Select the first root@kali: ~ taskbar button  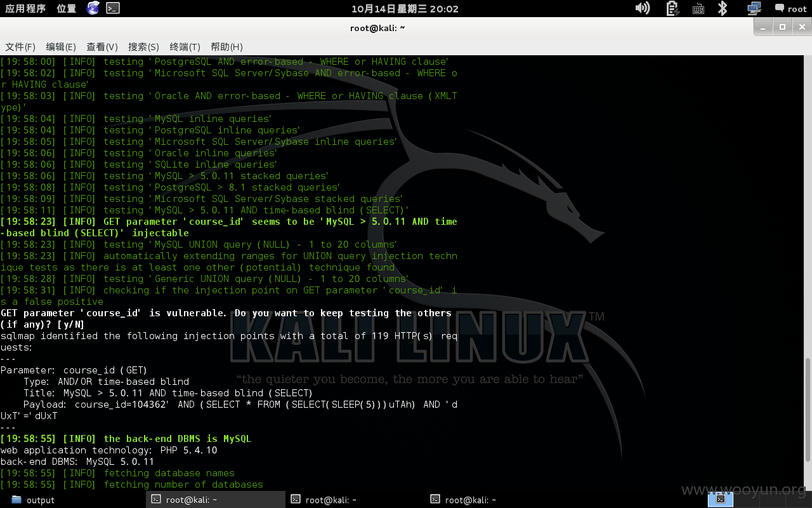(216, 500)
